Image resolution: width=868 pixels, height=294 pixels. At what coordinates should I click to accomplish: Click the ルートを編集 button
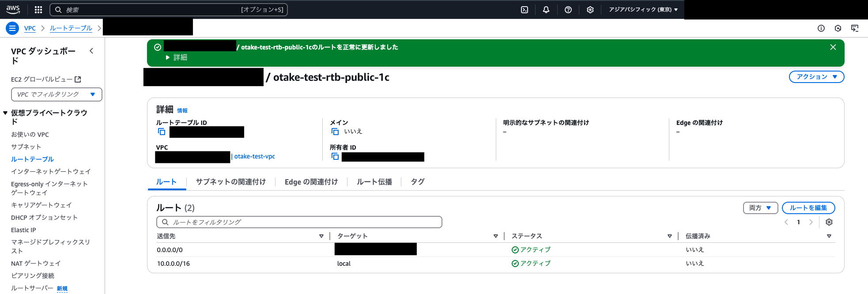click(808, 208)
